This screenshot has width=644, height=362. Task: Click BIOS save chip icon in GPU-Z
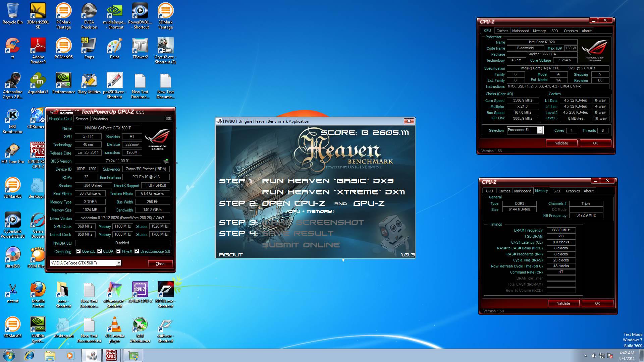click(166, 161)
